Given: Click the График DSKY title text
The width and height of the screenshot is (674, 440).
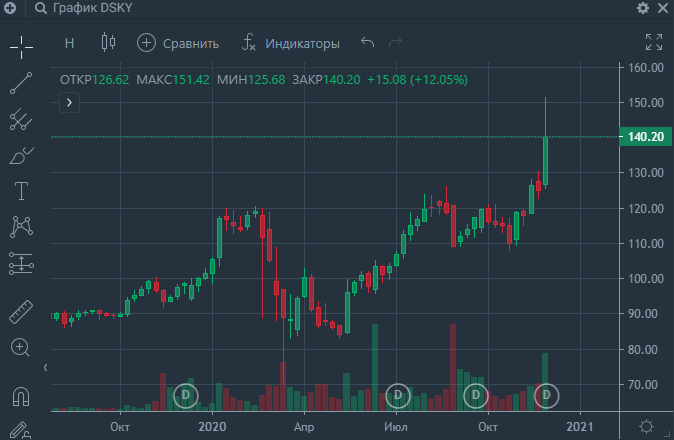Looking at the screenshot, I should [x=92, y=8].
